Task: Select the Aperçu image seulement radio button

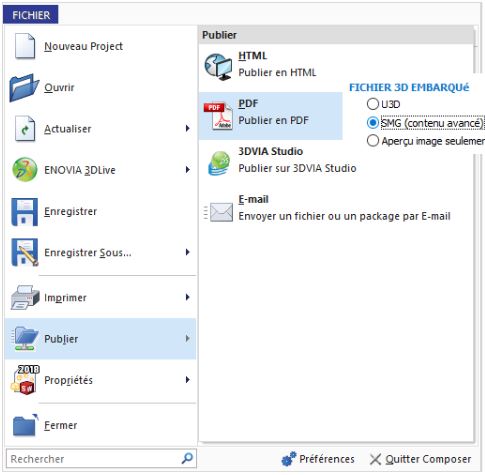Action: pyautogui.click(x=373, y=141)
